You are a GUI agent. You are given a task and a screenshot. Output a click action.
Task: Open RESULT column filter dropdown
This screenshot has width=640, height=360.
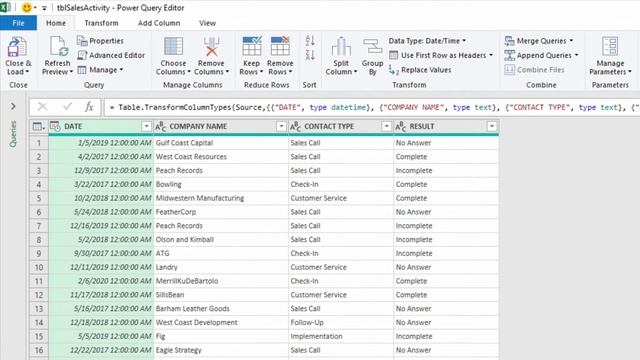(x=491, y=127)
